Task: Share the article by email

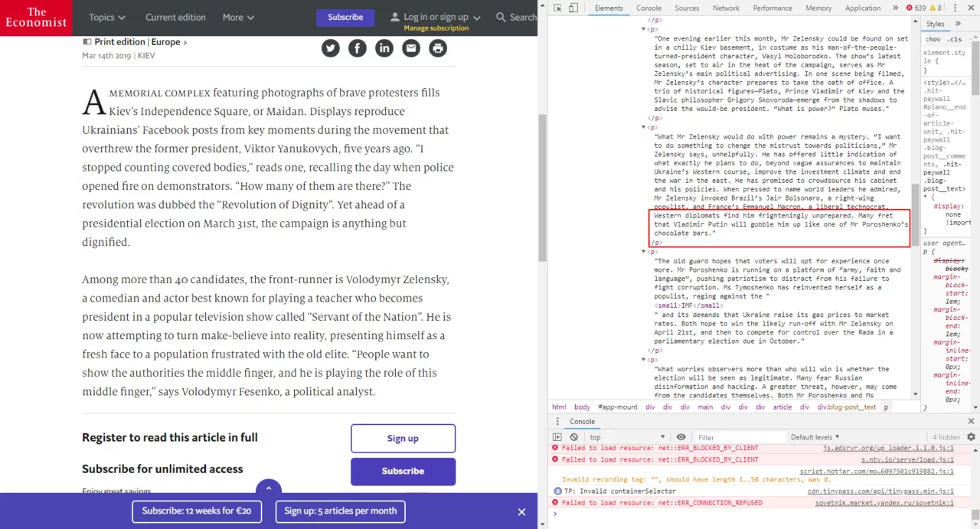Action: click(411, 48)
